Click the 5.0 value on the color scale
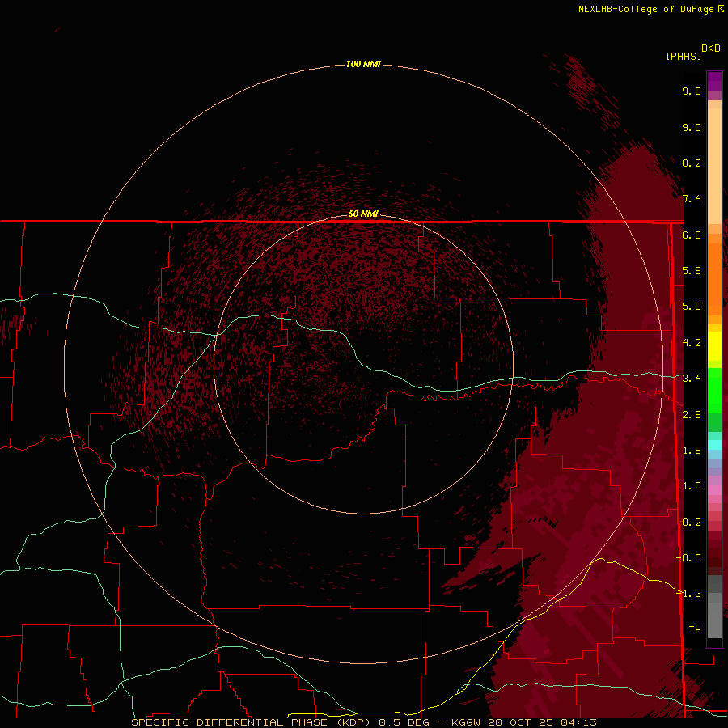Viewport: 728px width, 728px height. pos(692,307)
